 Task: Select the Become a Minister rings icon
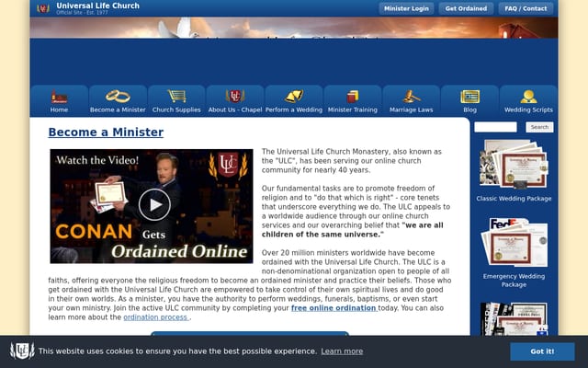pyautogui.click(x=118, y=97)
